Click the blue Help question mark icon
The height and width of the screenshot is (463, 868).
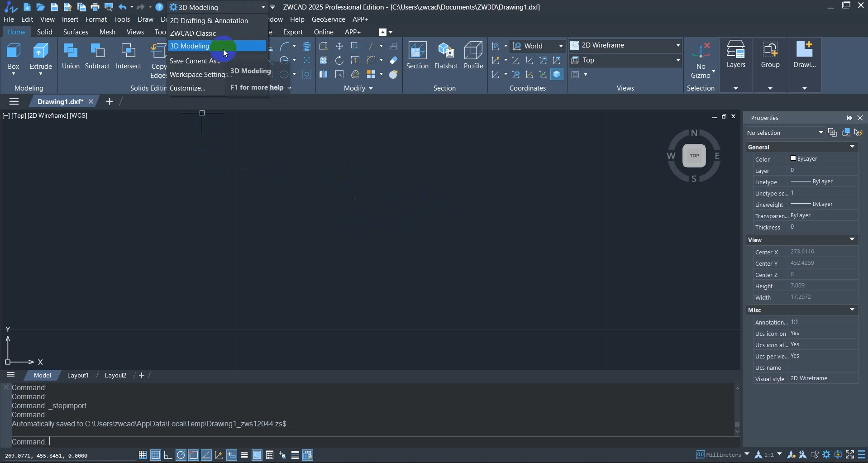159,7
